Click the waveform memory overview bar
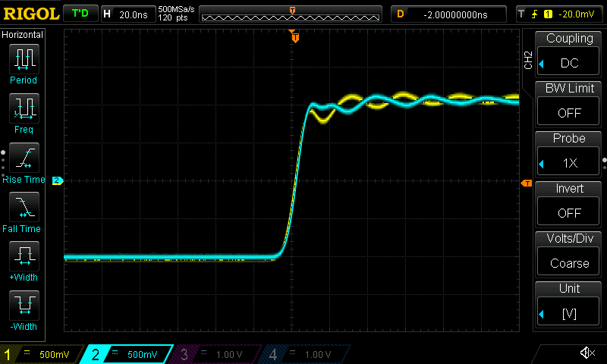The image size is (607, 364). (x=291, y=14)
